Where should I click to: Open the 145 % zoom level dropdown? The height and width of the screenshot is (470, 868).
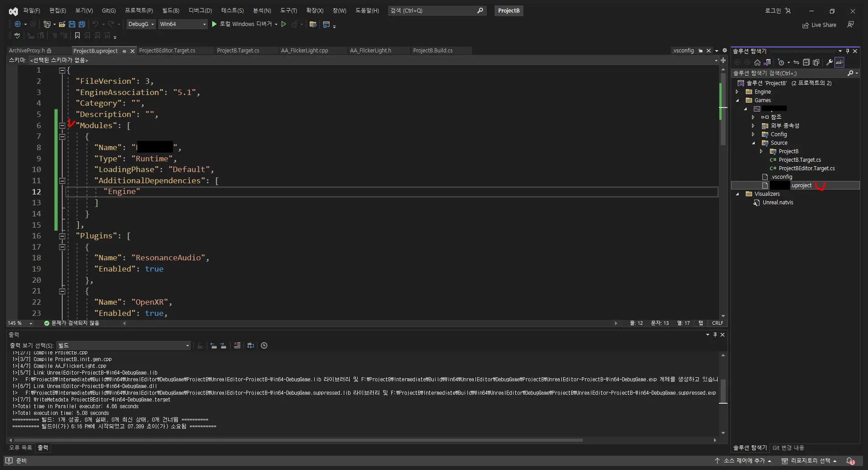pyautogui.click(x=20, y=323)
